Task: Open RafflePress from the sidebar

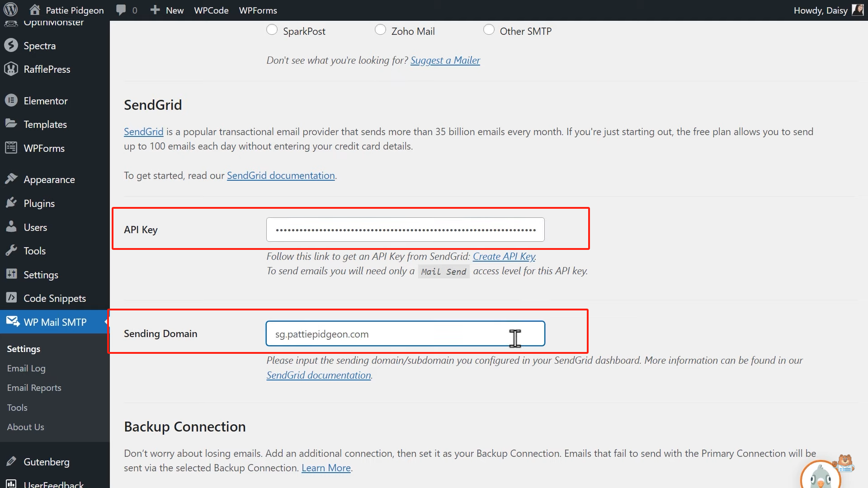Action: tap(47, 69)
